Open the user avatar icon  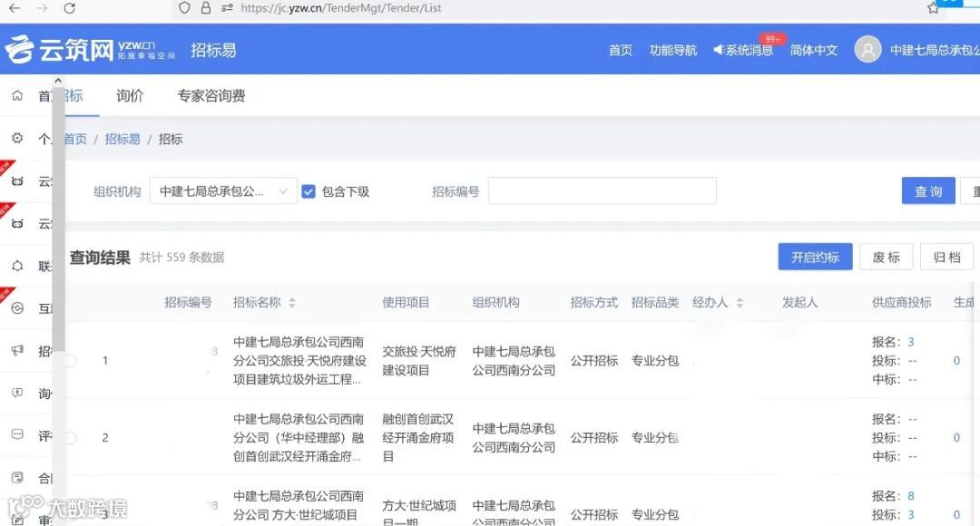point(867,49)
